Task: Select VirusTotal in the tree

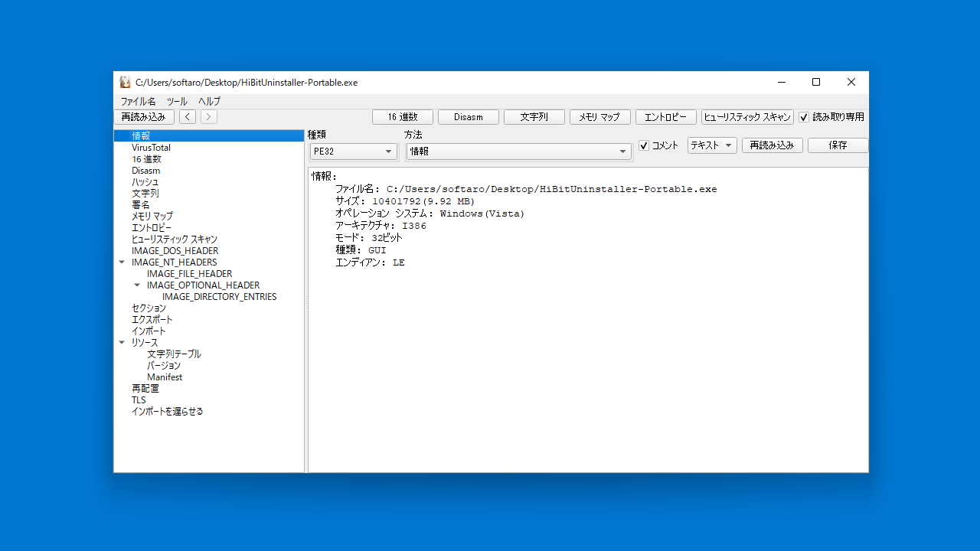Action: coord(151,148)
